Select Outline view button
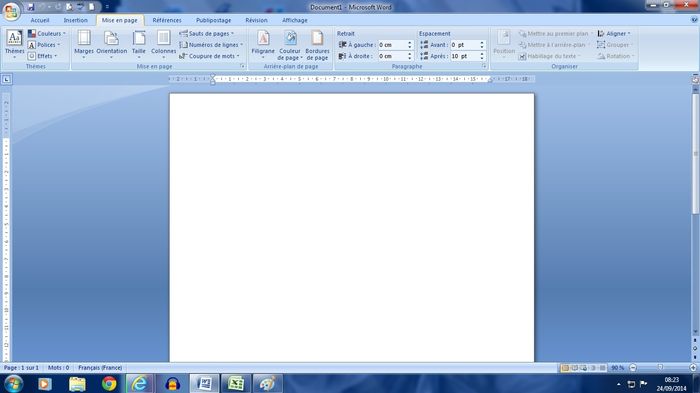This screenshot has height=393, width=700. (x=593, y=368)
